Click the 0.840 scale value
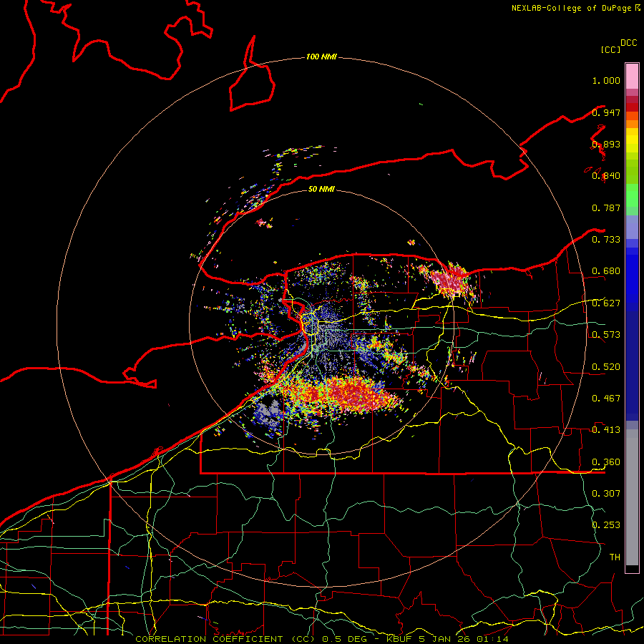Screen dimensions: 644x644 coord(606,176)
